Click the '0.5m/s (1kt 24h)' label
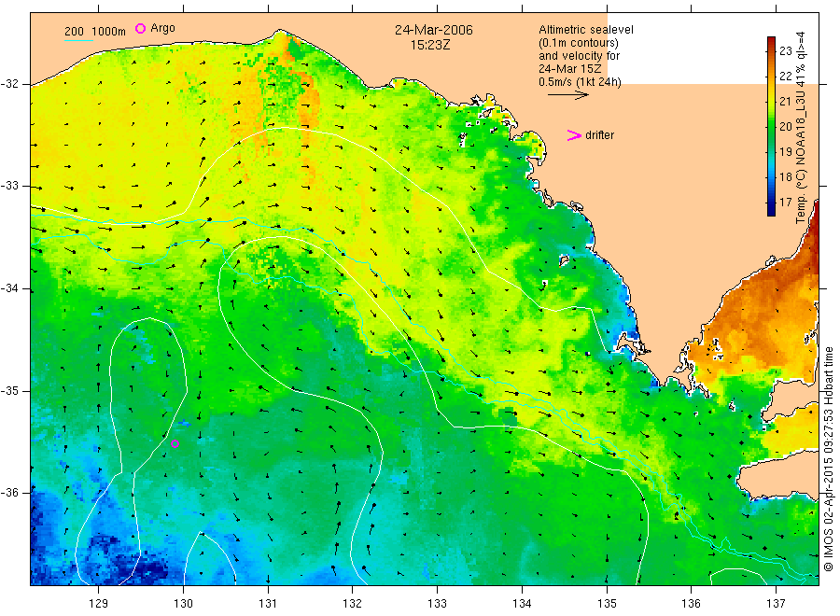The width and height of the screenshot is (840, 616). [x=580, y=82]
